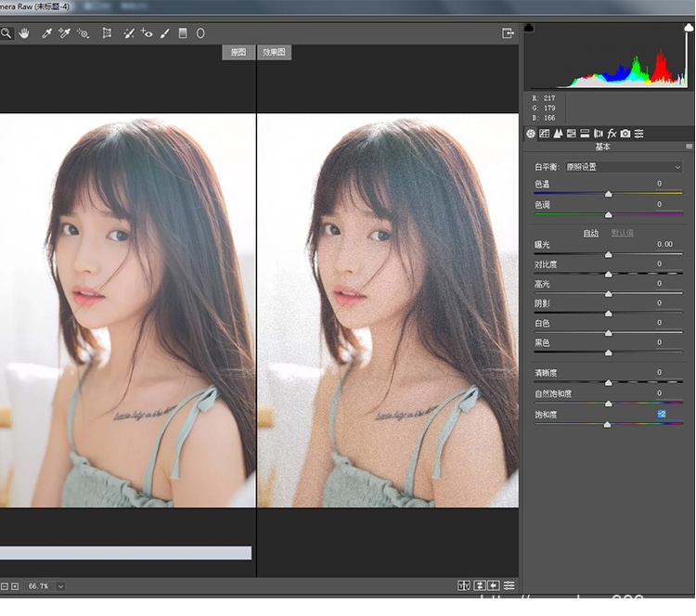
Task: Toggle highlight clipping warning in histogram
Action: pos(688,28)
